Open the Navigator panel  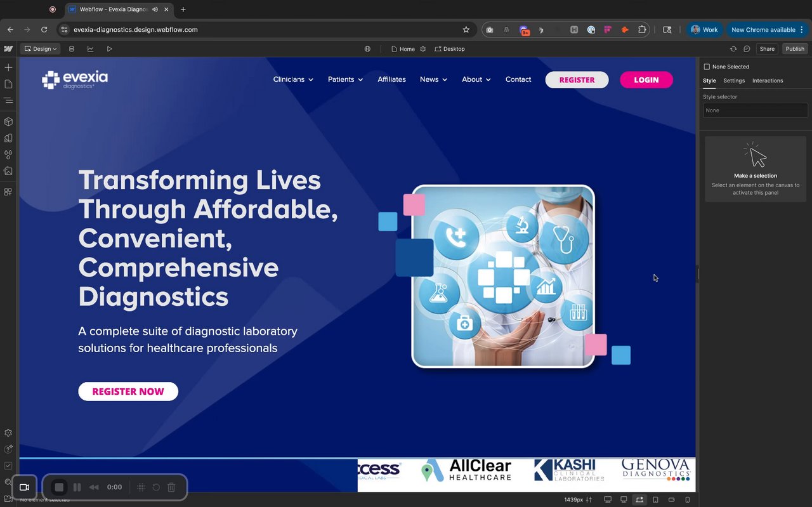coord(8,100)
